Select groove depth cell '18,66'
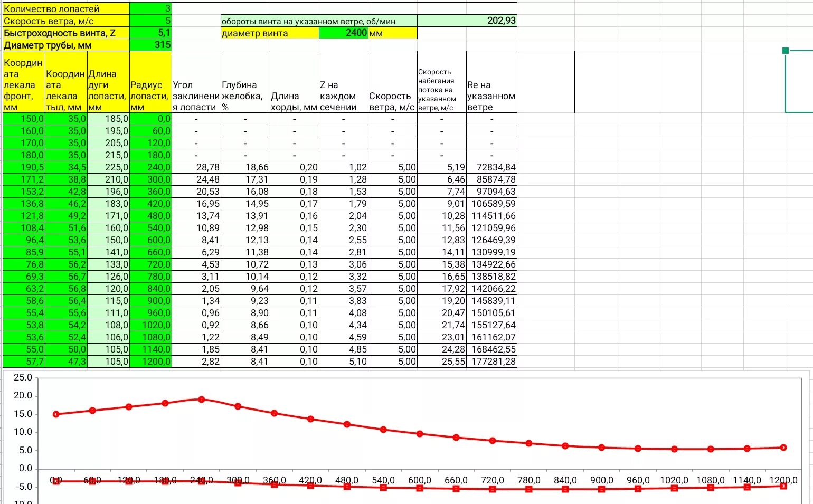Viewport: 813px width, 504px height. pyautogui.click(x=245, y=167)
